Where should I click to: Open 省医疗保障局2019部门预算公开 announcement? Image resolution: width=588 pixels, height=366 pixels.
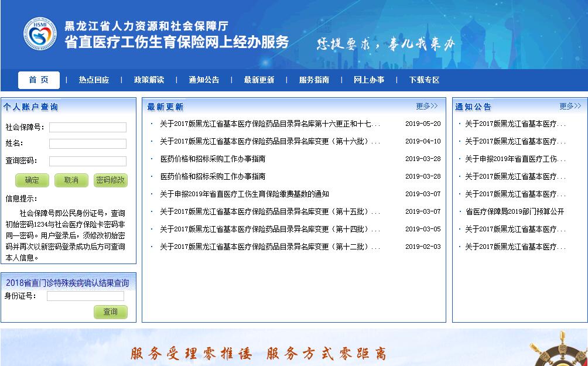tap(514, 212)
